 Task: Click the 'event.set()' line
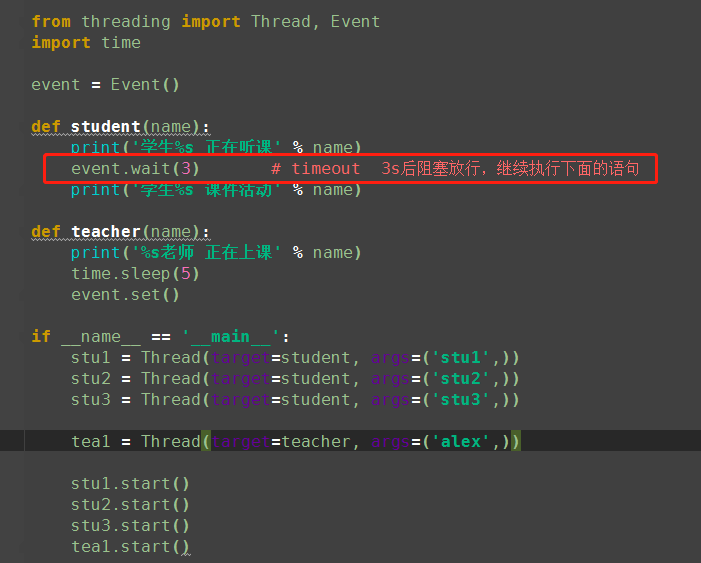click(125, 295)
